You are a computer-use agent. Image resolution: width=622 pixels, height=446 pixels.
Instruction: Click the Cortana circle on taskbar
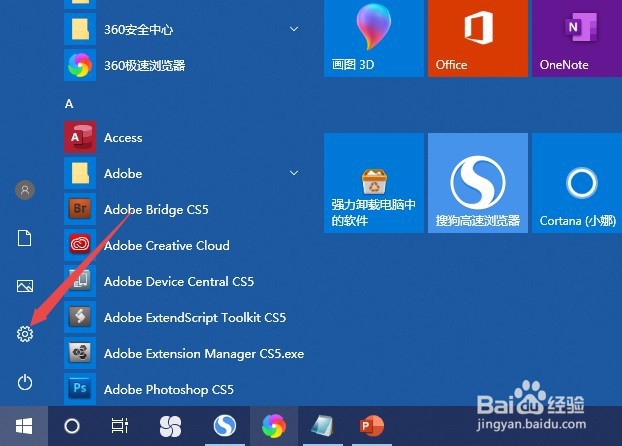(72, 426)
